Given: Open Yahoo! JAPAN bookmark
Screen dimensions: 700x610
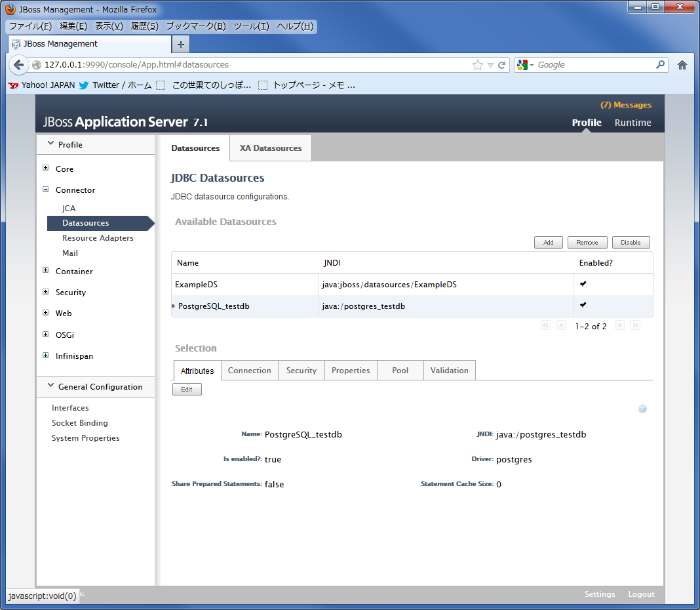Looking at the screenshot, I should [41, 85].
